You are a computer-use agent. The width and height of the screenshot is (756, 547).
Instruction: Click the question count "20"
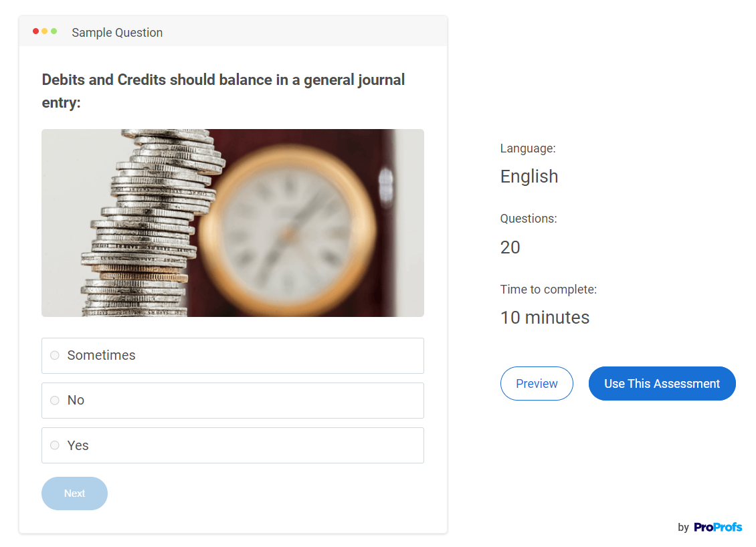pyautogui.click(x=510, y=247)
